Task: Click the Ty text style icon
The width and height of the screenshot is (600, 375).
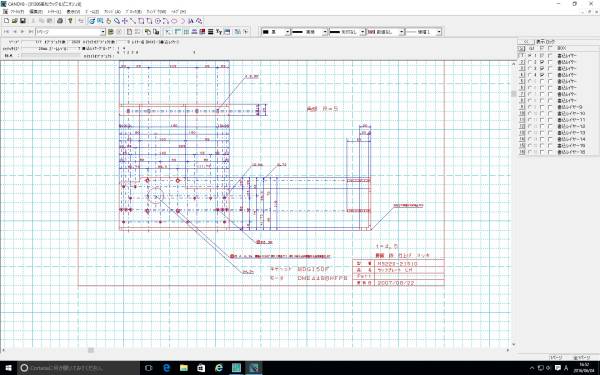Action: pyautogui.click(x=219, y=32)
